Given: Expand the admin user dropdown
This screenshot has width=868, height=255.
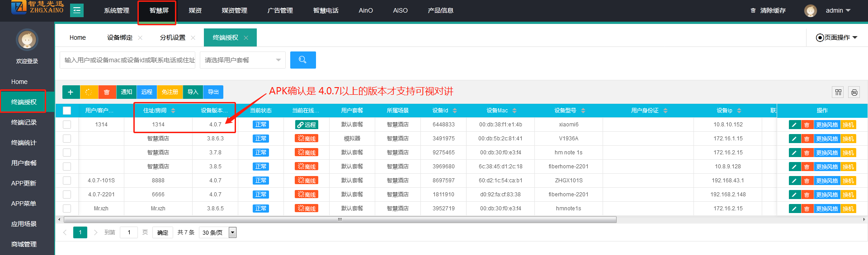Looking at the screenshot, I should 838,10.
